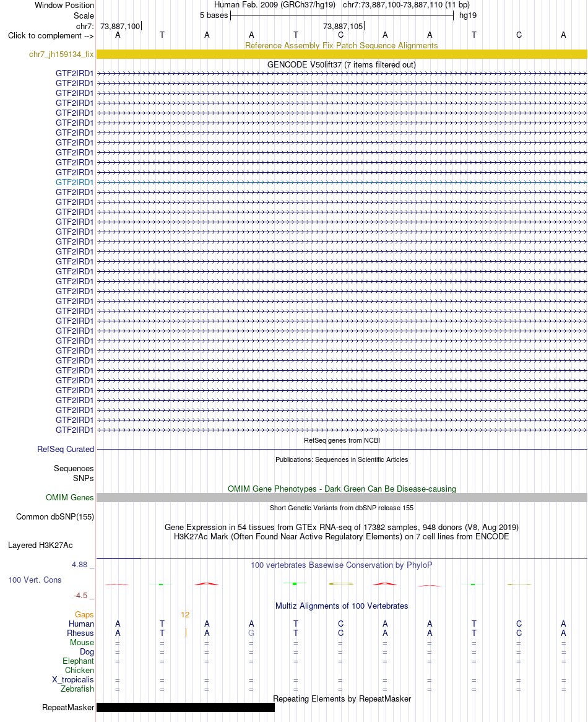Open 'Repeating Elements by RepeatMasker' track title
Screen dimensions: 588x722
pos(342,698)
